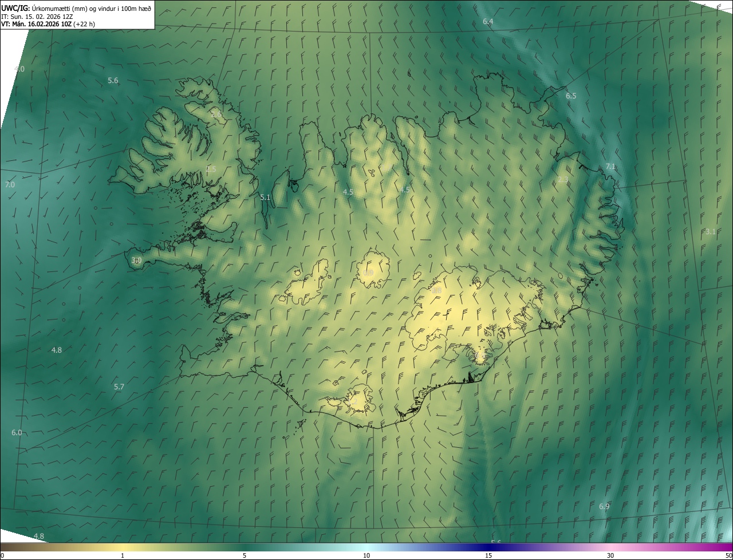
Task: Select the initialization time 'IT: Sun. 15. 02. 2026 12Z'
Action: pos(37,16)
